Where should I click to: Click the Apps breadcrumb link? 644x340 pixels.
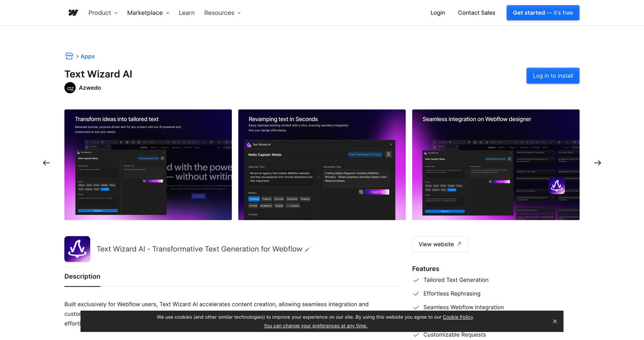87,56
